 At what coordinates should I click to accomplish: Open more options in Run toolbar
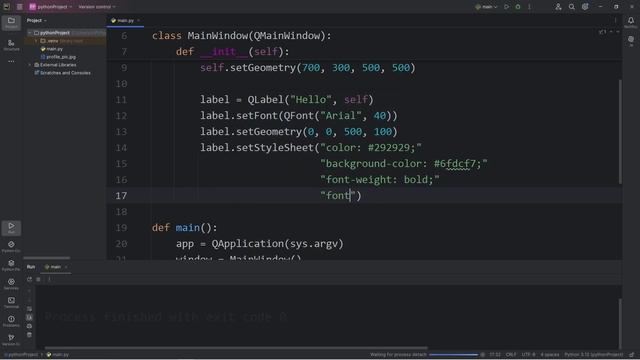[x=49, y=280]
